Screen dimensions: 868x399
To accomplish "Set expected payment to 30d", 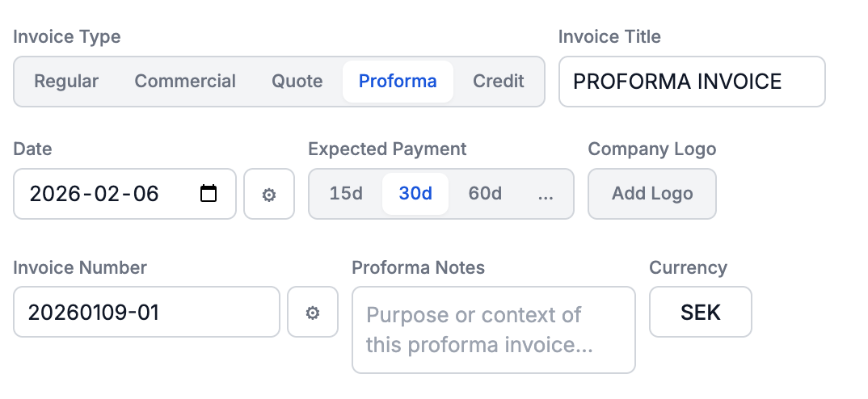I will [415, 194].
